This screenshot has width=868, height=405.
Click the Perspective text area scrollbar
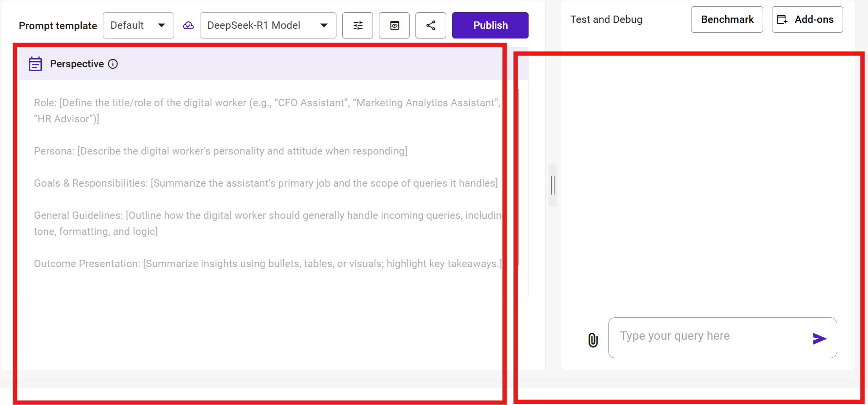(518, 175)
